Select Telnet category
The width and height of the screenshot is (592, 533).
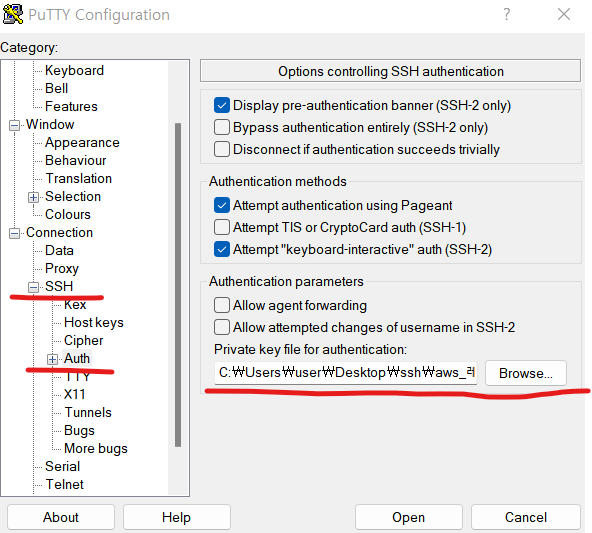coord(65,484)
